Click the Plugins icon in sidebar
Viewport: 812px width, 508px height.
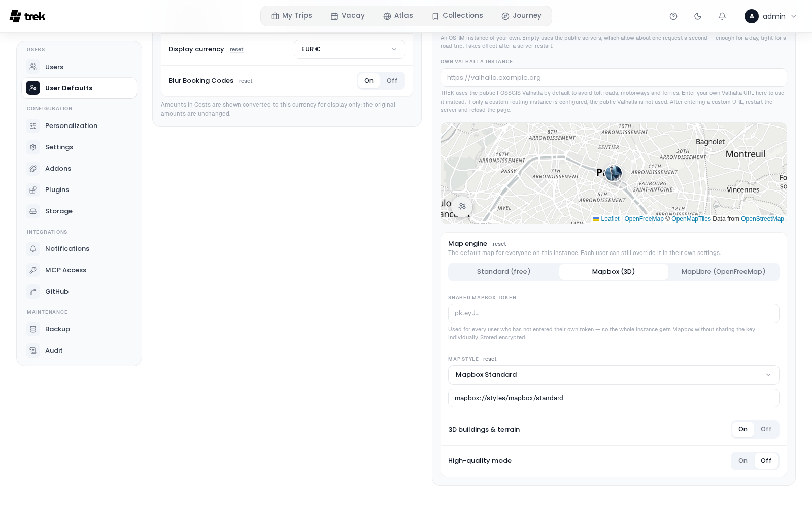click(x=33, y=189)
